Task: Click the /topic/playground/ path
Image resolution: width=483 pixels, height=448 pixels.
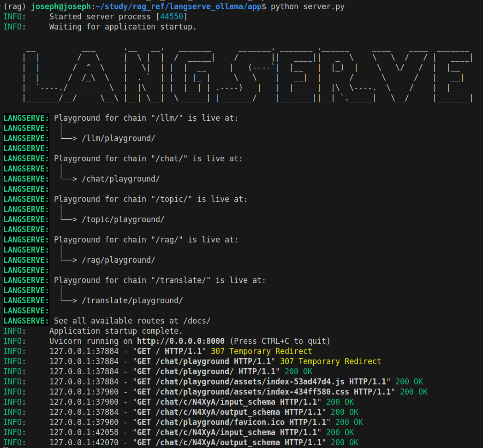Action: (x=123, y=220)
